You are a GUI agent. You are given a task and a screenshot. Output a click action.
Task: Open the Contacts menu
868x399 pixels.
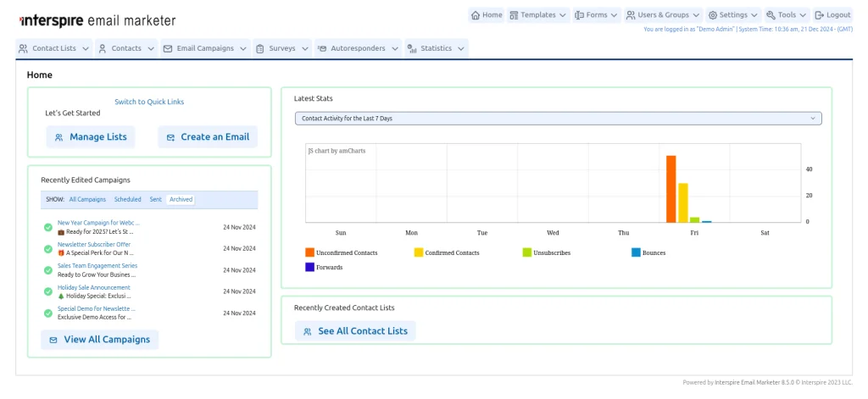(127, 48)
